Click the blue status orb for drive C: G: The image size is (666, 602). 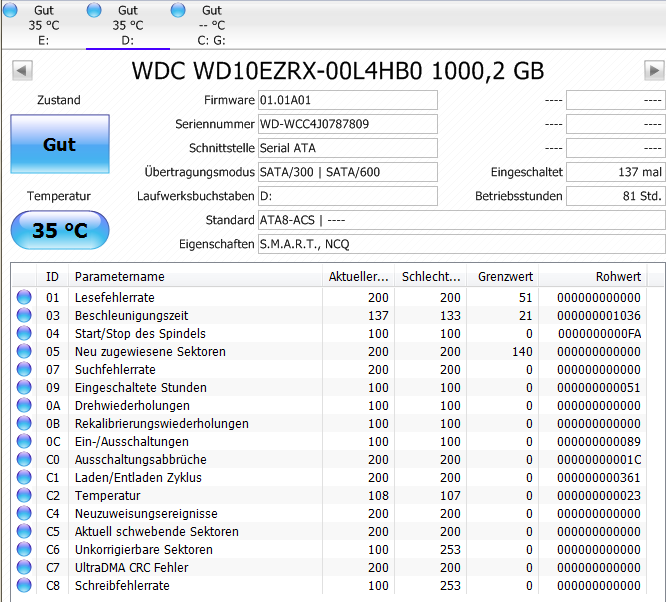click(x=178, y=10)
